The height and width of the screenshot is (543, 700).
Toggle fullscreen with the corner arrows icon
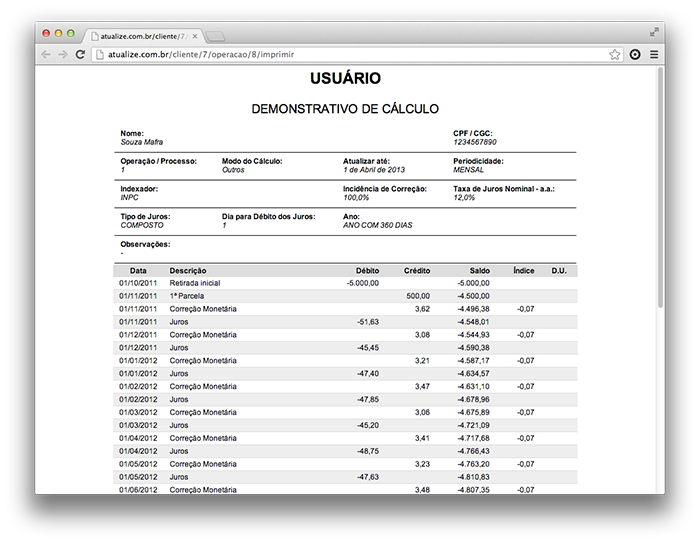point(654,32)
